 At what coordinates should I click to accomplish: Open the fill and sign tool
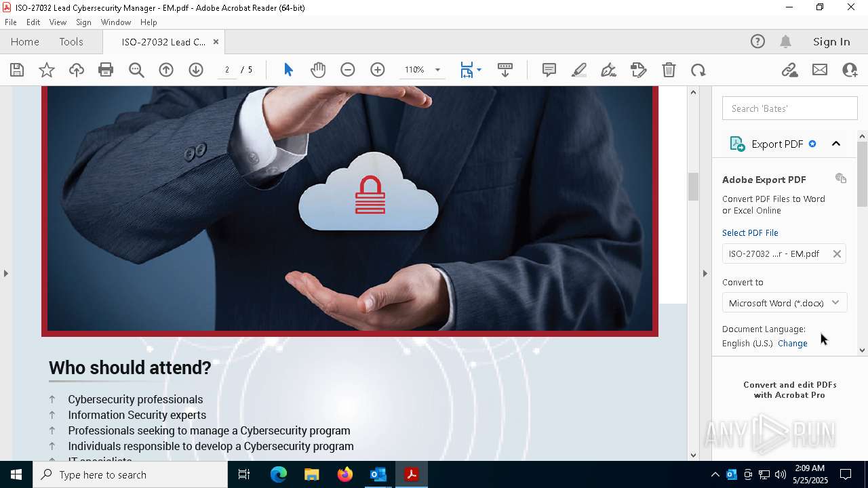tap(639, 70)
